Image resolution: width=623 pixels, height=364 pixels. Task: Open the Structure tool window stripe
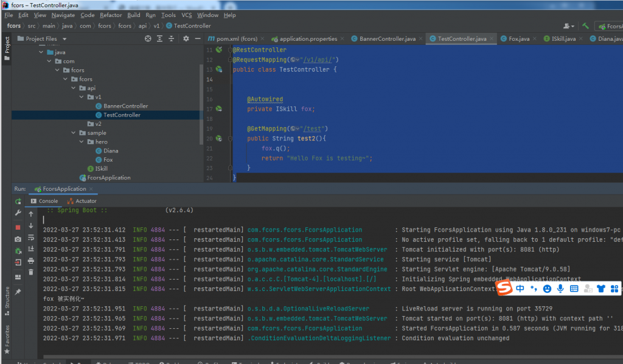point(7,300)
